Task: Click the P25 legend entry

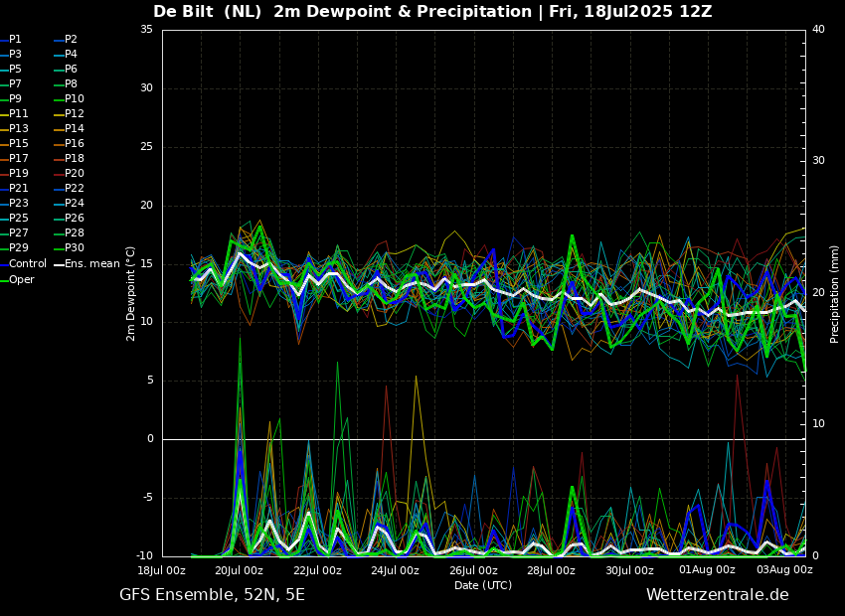Action: pyautogui.click(x=15, y=218)
